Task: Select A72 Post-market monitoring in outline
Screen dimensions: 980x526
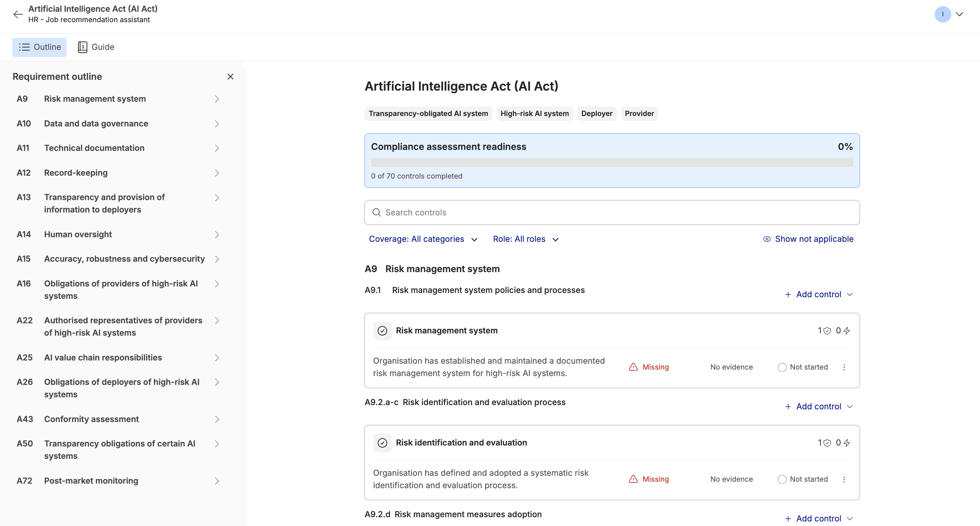Action: point(91,481)
